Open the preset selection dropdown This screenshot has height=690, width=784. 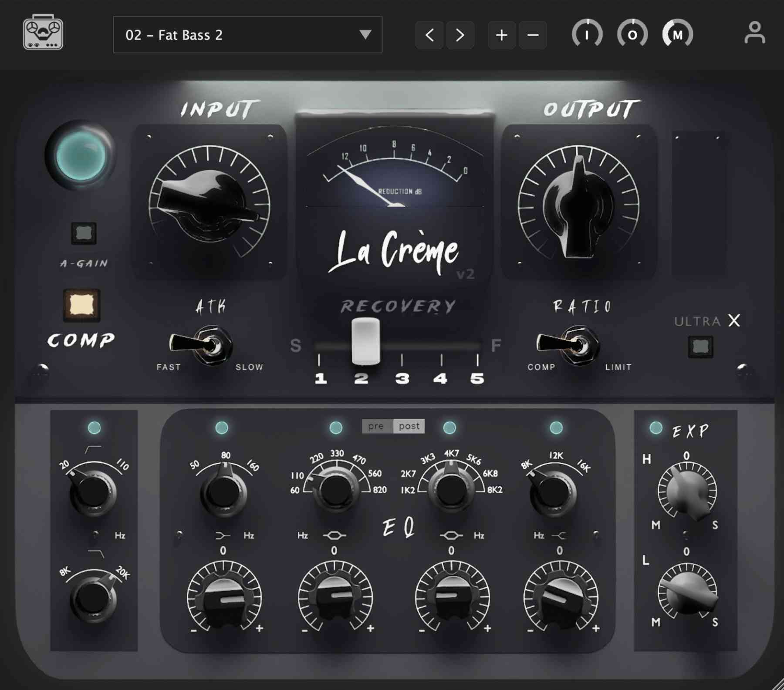pos(247,35)
